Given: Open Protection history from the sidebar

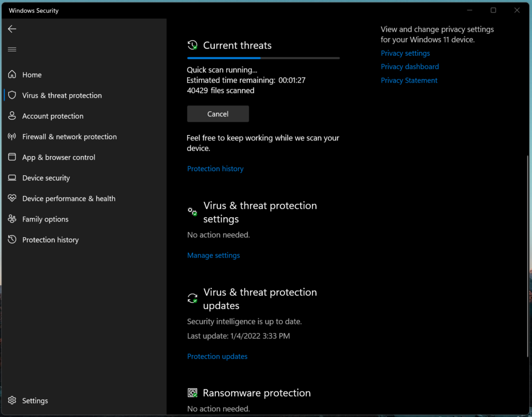Looking at the screenshot, I should pyautogui.click(x=85, y=240).
